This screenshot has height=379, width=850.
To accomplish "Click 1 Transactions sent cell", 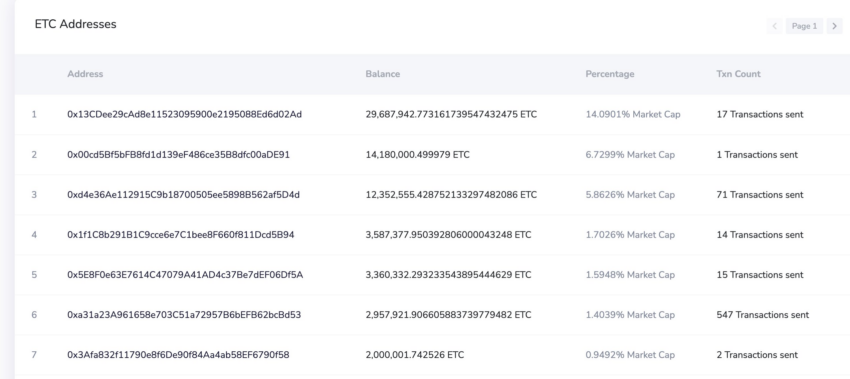I will pyautogui.click(x=757, y=155).
